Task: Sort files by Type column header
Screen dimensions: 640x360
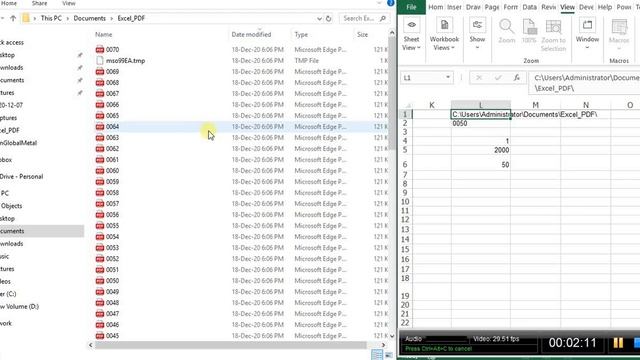Action: (x=301, y=35)
